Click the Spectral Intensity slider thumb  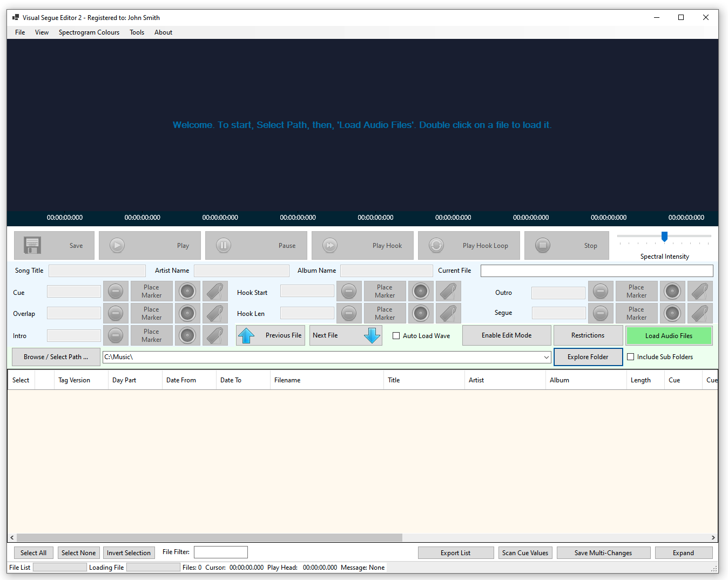point(664,237)
